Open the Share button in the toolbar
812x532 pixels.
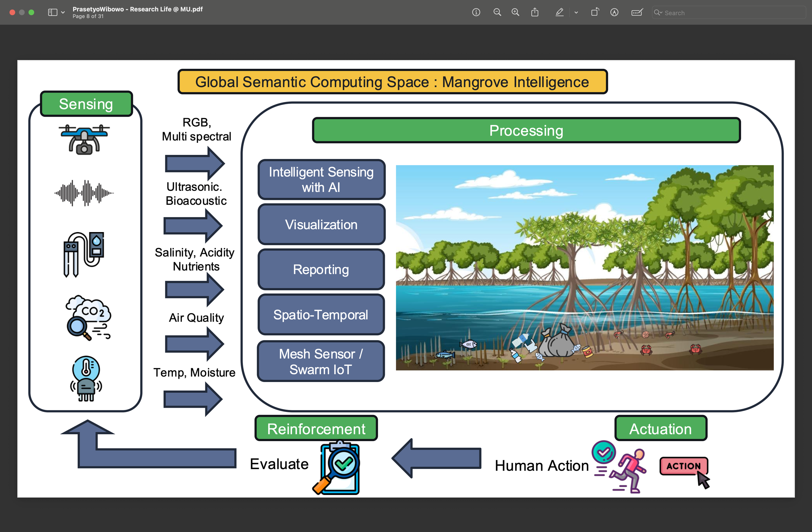(x=535, y=13)
